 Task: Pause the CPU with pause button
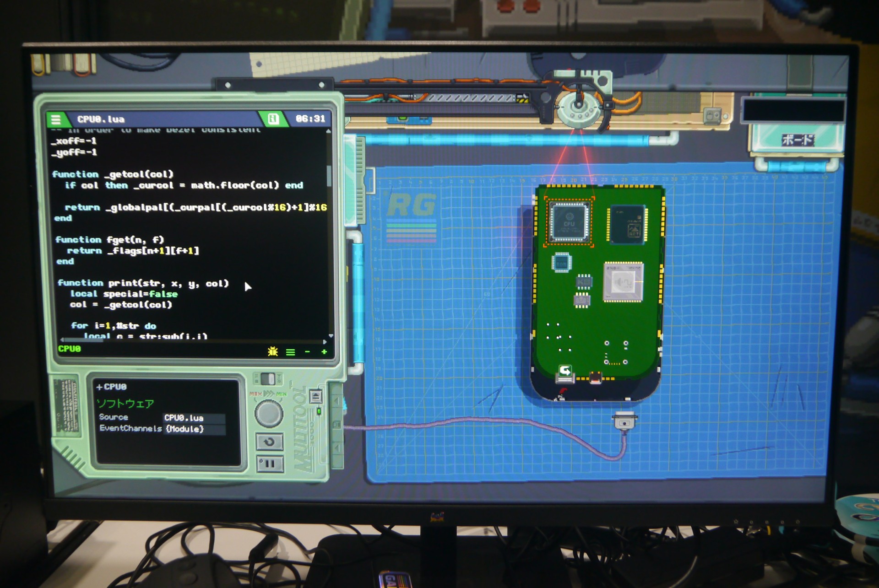(x=269, y=464)
